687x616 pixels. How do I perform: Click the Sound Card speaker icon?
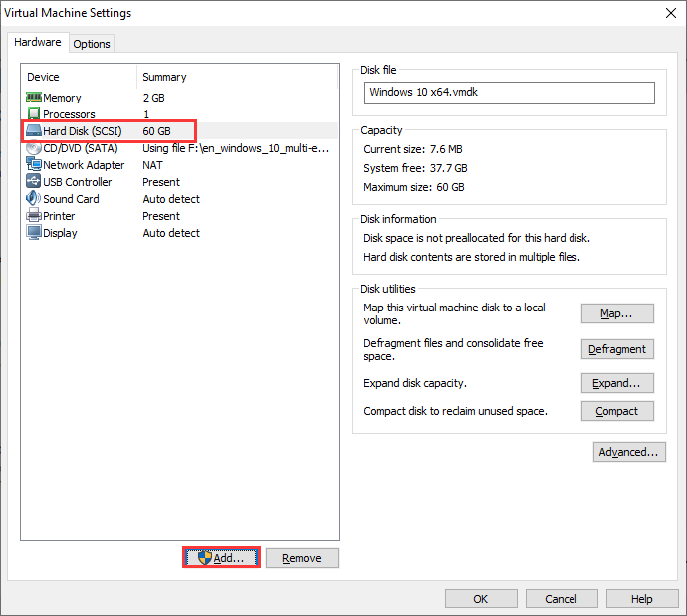pyautogui.click(x=34, y=199)
